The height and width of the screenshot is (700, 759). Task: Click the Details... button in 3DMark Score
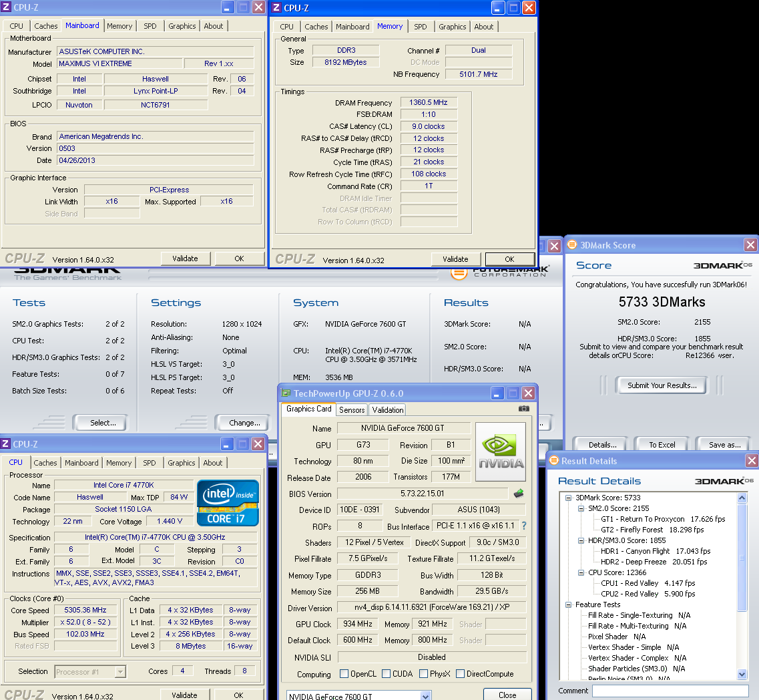click(x=602, y=445)
